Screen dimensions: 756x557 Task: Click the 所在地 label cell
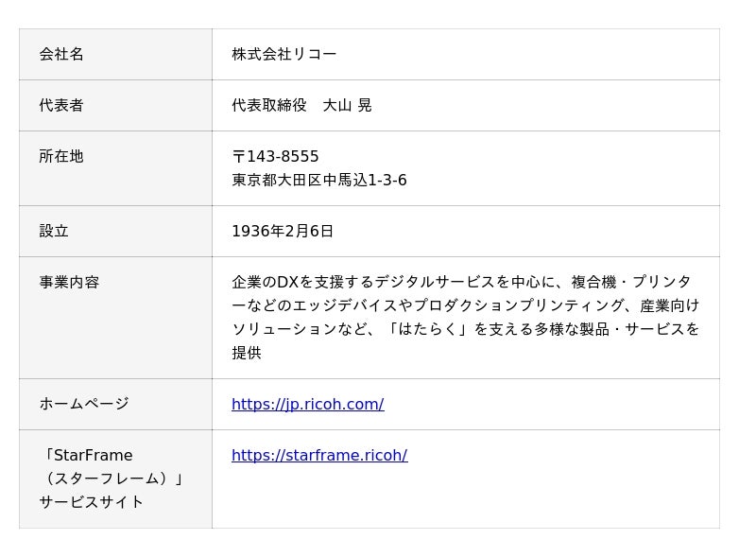pos(61,157)
